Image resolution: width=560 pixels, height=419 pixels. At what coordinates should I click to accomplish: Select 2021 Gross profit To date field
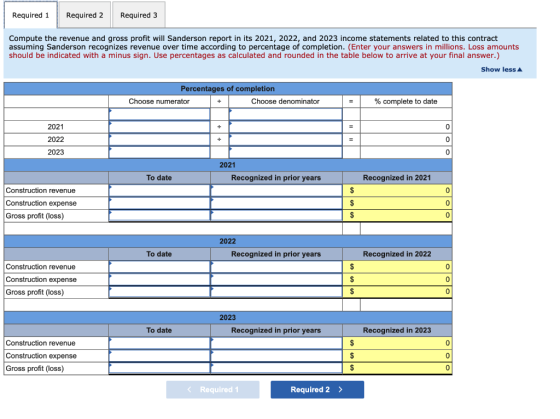(159, 215)
